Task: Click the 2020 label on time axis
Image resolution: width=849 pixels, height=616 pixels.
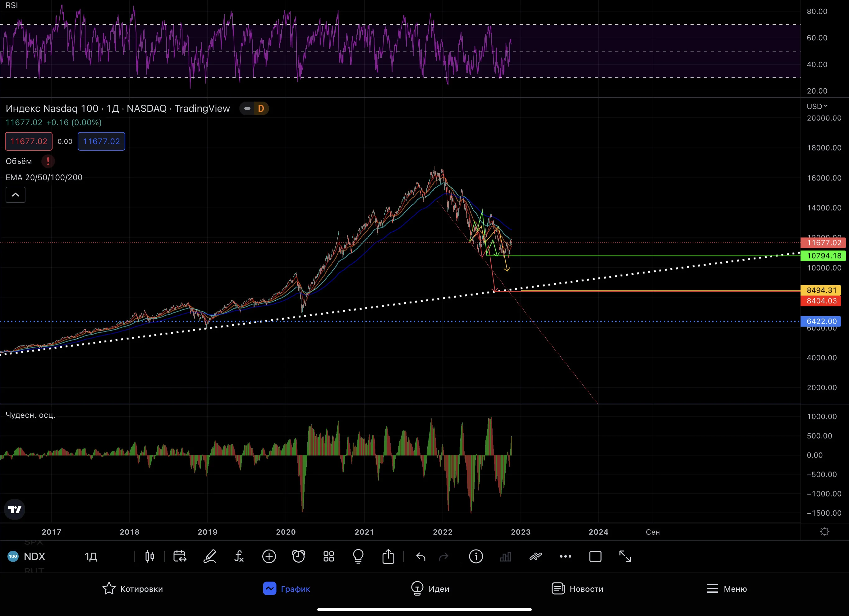Action: tap(286, 532)
